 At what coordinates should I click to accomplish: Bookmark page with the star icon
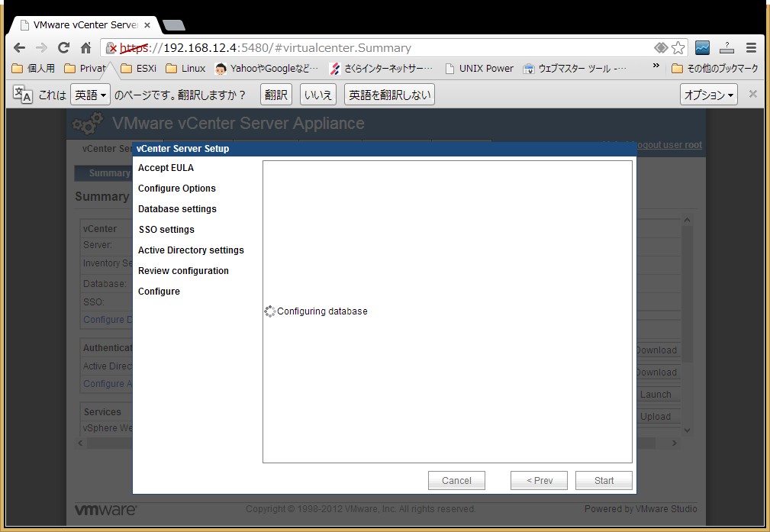[x=678, y=47]
